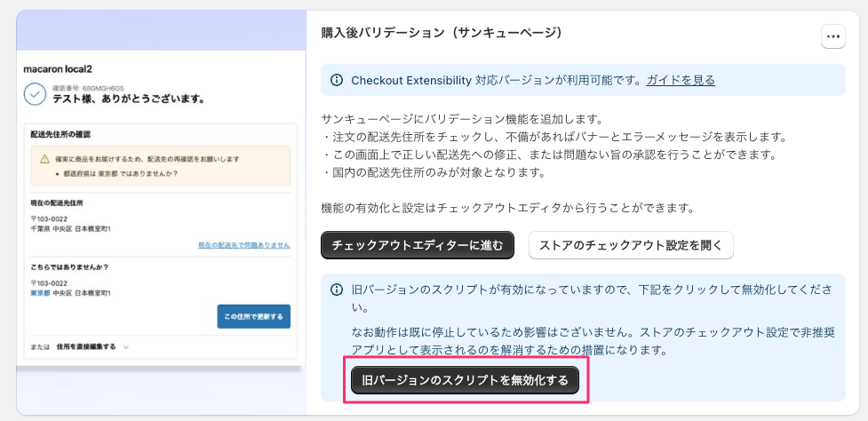Click the yellow warning banner in preview
Image resolution: width=868 pixels, height=421 pixels.
(160, 165)
